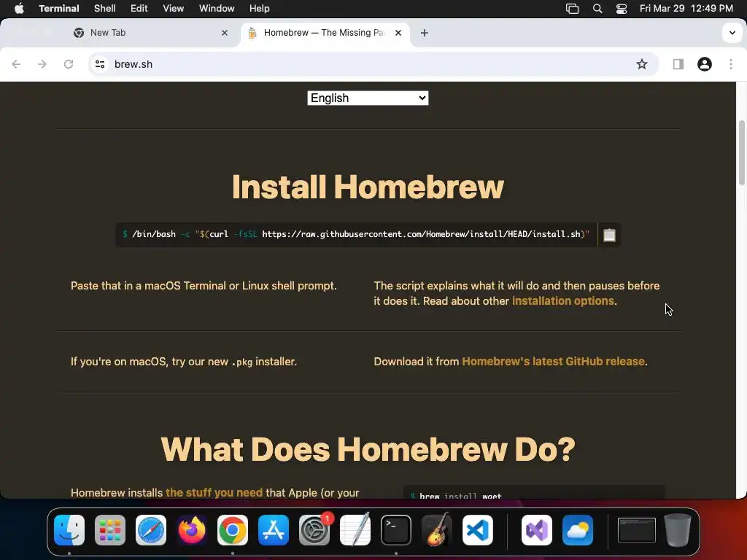Open Stage Manager icon in menu bar

click(x=572, y=9)
